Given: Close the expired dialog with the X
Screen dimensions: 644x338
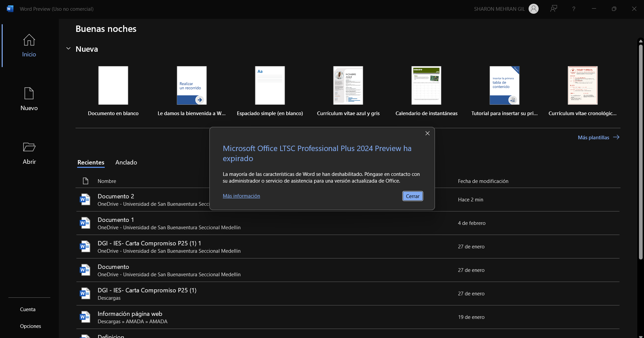Looking at the screenshot, I should (x=428, y=133).
